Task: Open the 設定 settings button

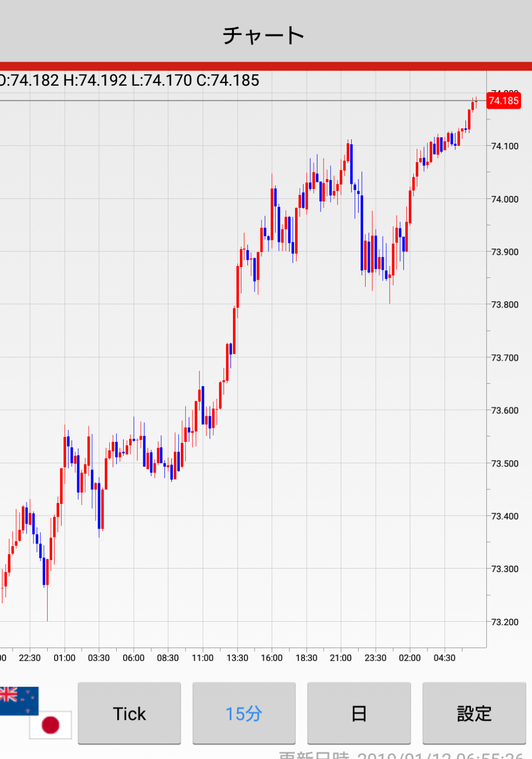Action: coord(474,713)
